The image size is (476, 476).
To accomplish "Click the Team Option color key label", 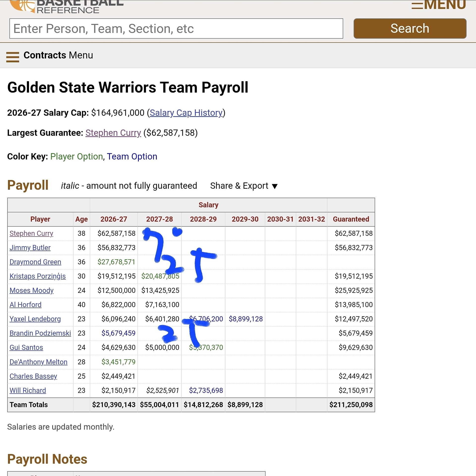I will coord(132,157).
